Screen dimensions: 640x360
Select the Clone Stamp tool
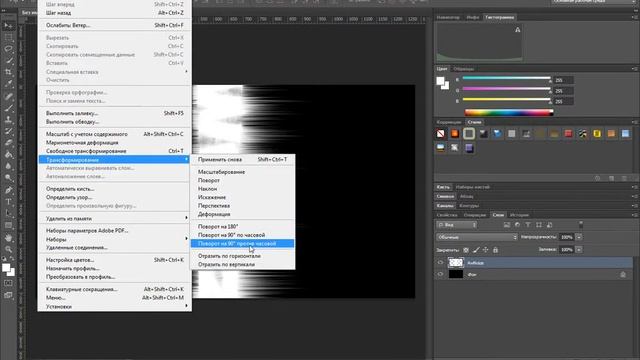(8, 120)
